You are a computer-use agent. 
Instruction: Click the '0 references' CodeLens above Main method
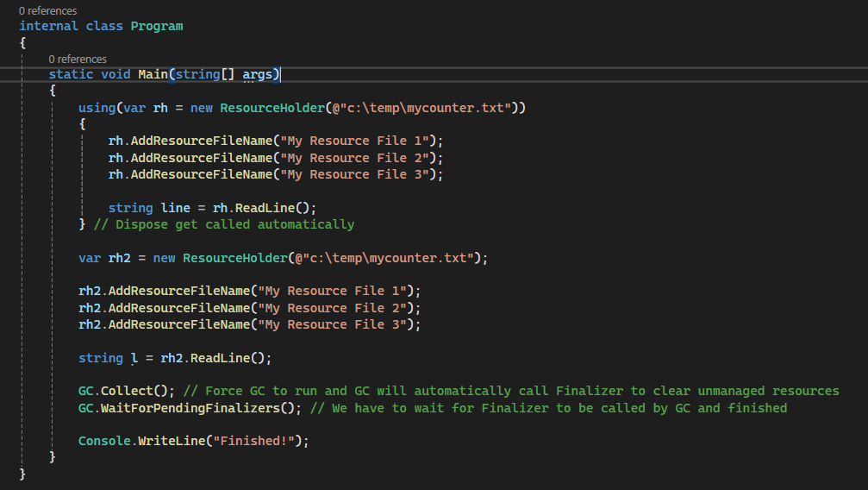pos(78,59)
